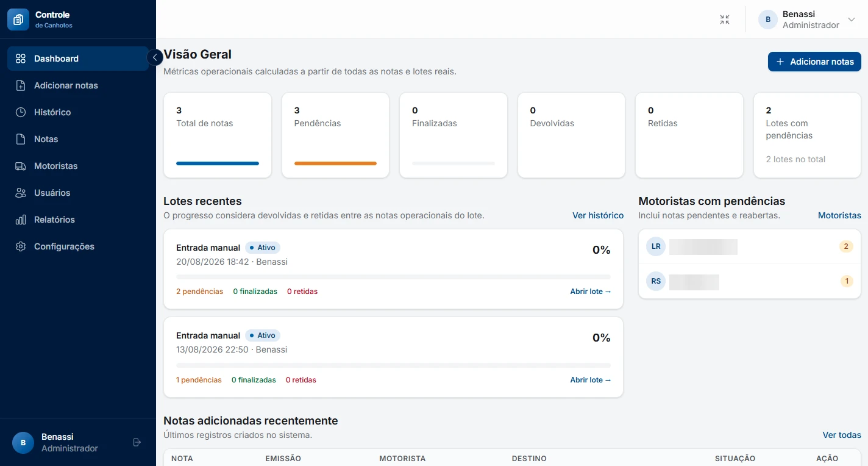The width and height of the screenshot is (868, 466).
Task: Click the logout icon beside Benassi in sidebar
Action: [137, 442]
